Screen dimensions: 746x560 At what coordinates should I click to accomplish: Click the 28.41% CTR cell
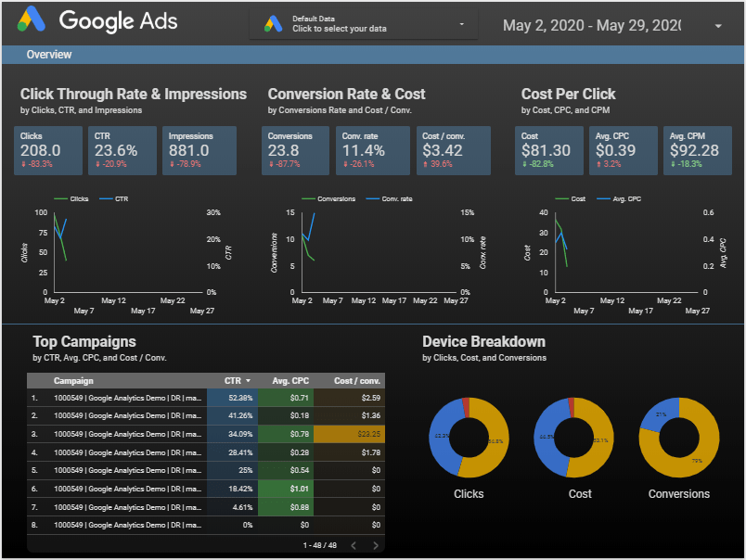(232, 452)
